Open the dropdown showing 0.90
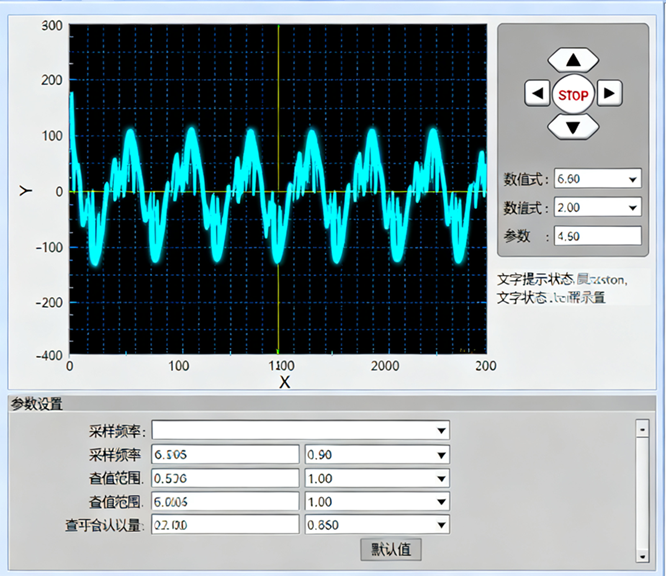666x576 pixels. (x=377, y=455)
